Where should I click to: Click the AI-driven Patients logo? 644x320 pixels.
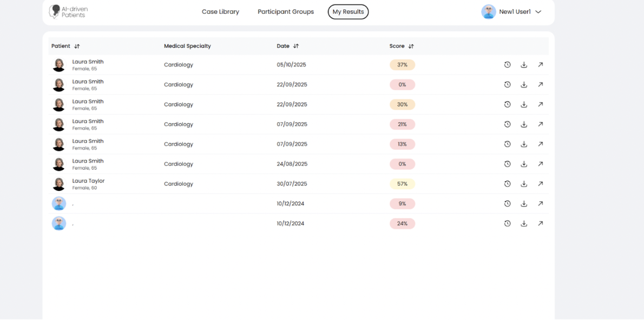[x=68, y=12]
